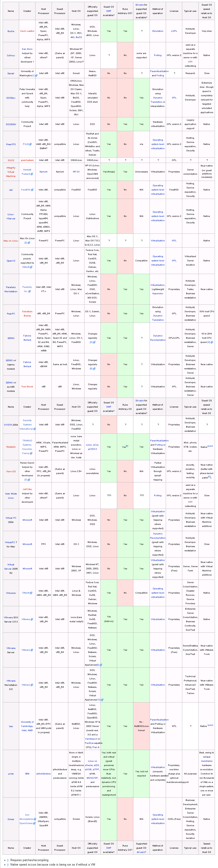Click external link icon next to OpenSolaris
Viewport: 218px width, 868px height.
(x=34, y=823)
